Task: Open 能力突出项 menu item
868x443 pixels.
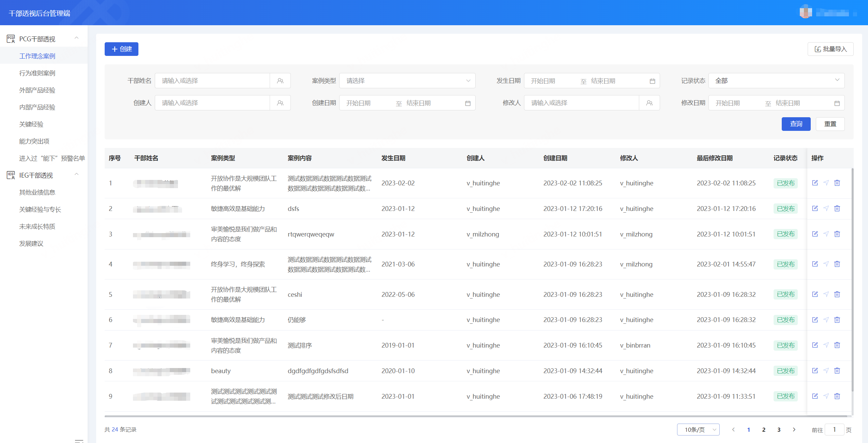Action: click(34, 141)
